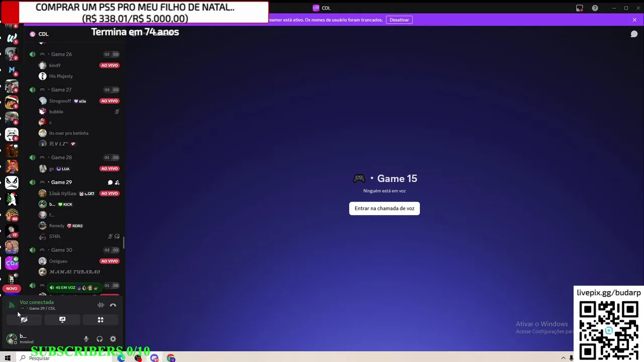The width and height of the screenshot is (644, 362).
Task: Click the NOVO unread indicator
Action: [x=12, y=289]
